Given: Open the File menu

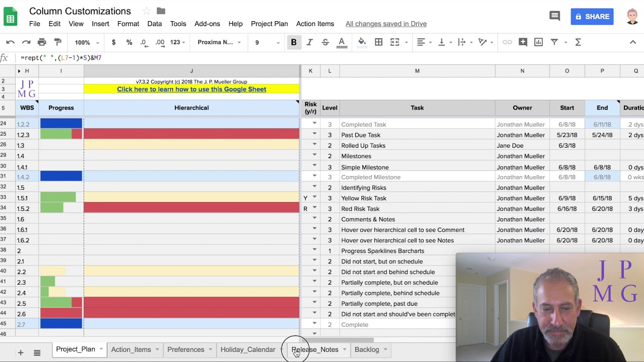Looking at the screenshot, I should (35, 24).
